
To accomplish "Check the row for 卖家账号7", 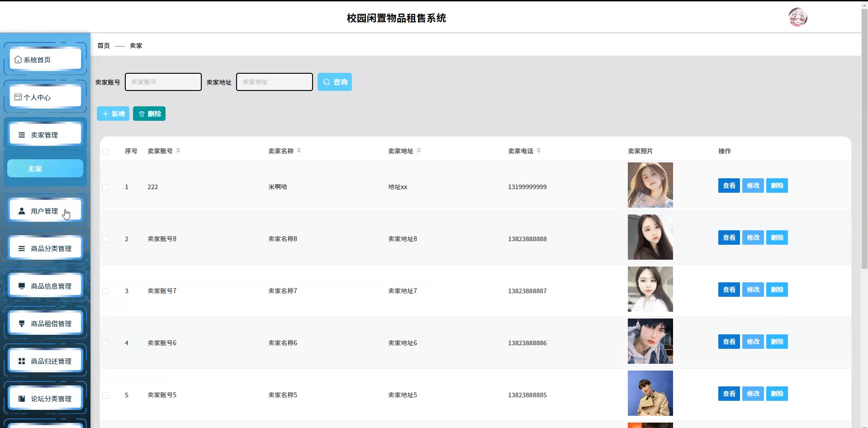I will tap(105, 291).
